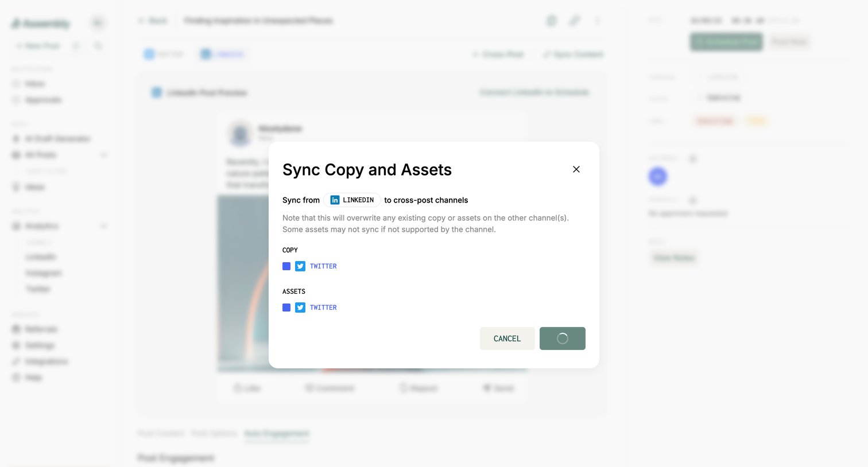The width and height of the screenshot is (868, 467).
Task: Click the ASSETS section label
Action: click(x=294, y=291)
